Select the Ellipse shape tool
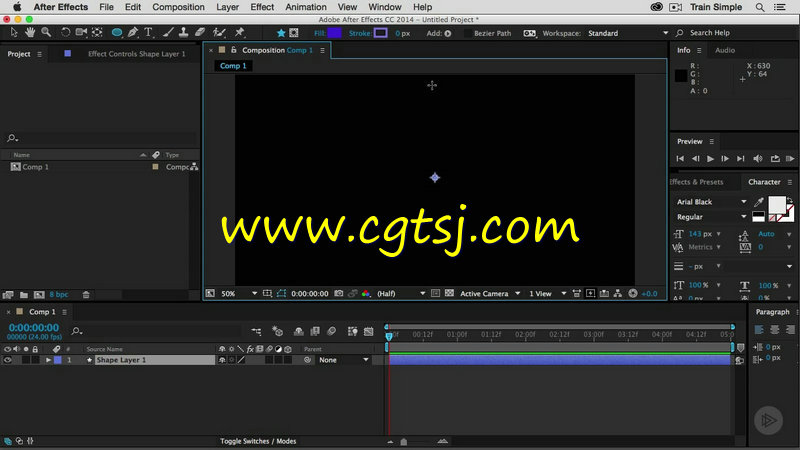This screenshot has height=450, width=800. (117, 33)
